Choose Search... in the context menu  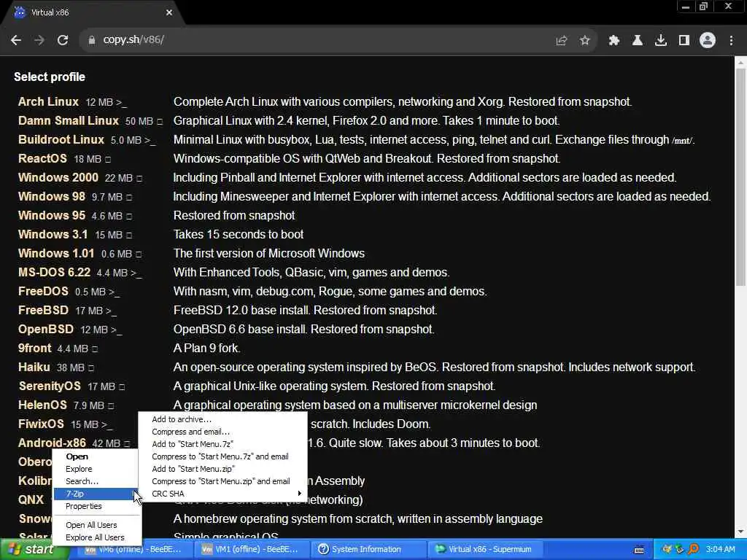[97, 481]
